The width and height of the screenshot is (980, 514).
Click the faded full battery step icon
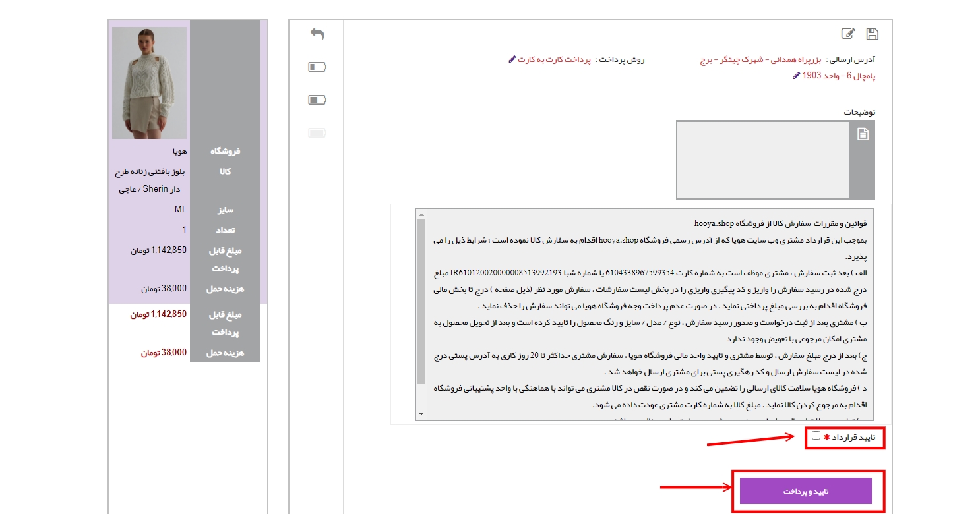point(317,133)
